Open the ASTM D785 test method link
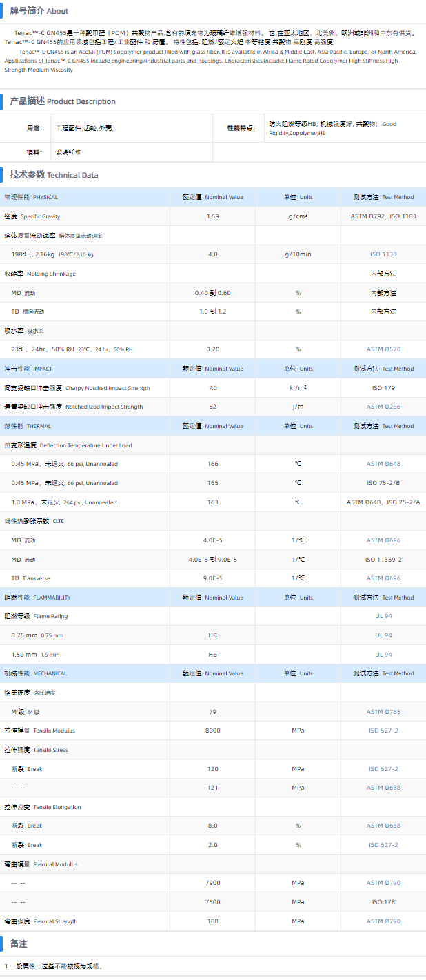This screenshot has width=426, height=980. [x=383, y=712]
